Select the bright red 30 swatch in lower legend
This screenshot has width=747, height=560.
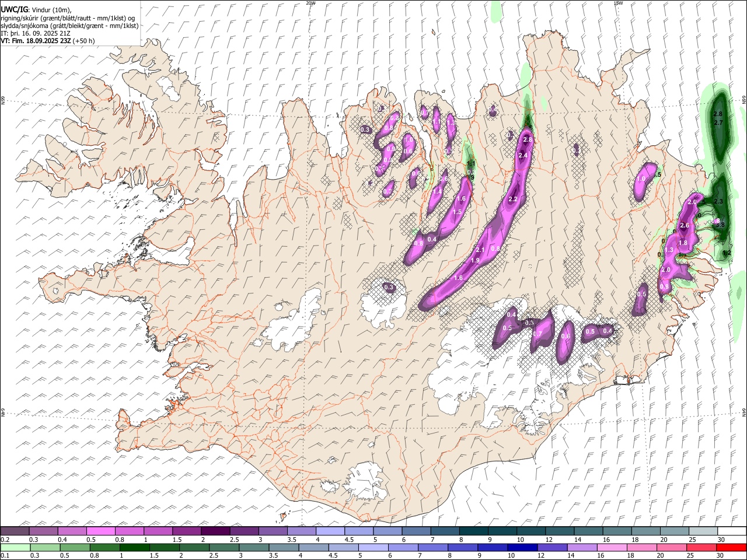pyautogui.click(x=731, y=547)
